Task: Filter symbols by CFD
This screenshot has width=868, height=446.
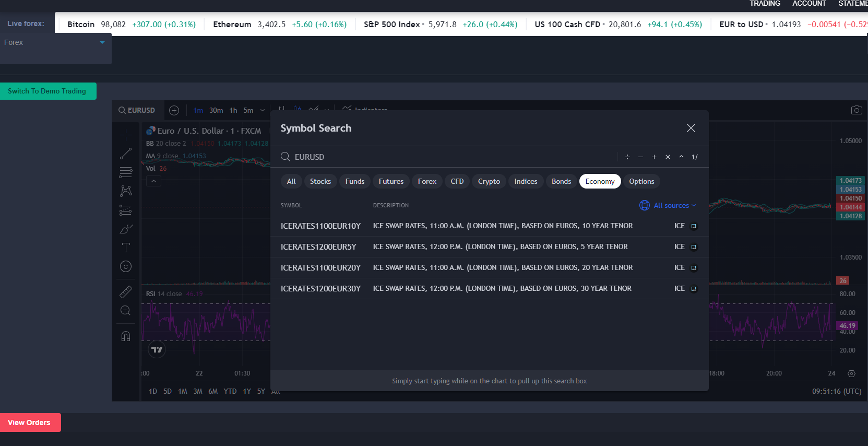Action: (x=457, y=181)
